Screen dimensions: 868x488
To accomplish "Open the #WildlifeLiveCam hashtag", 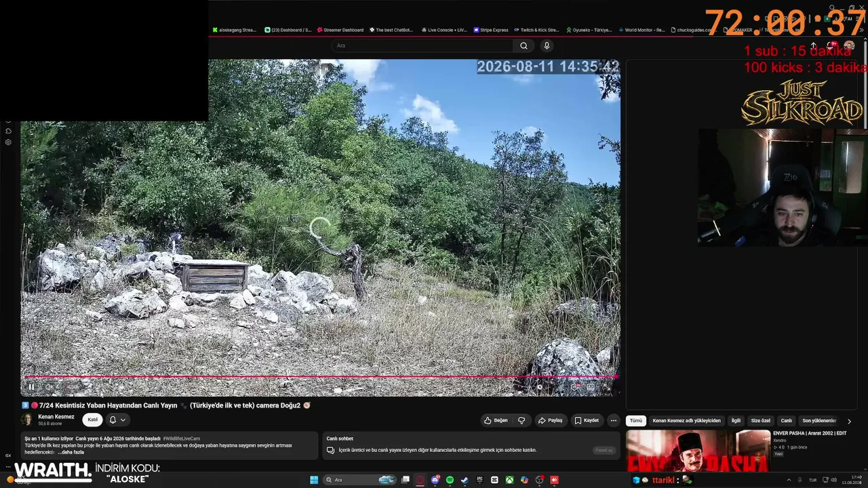I will click(182, 439).
